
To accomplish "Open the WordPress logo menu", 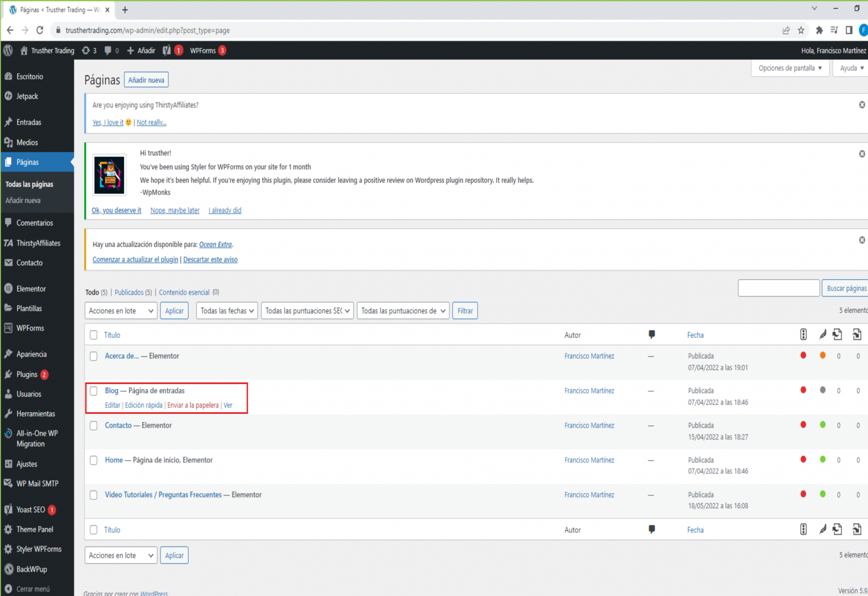I will coord(8,50).
